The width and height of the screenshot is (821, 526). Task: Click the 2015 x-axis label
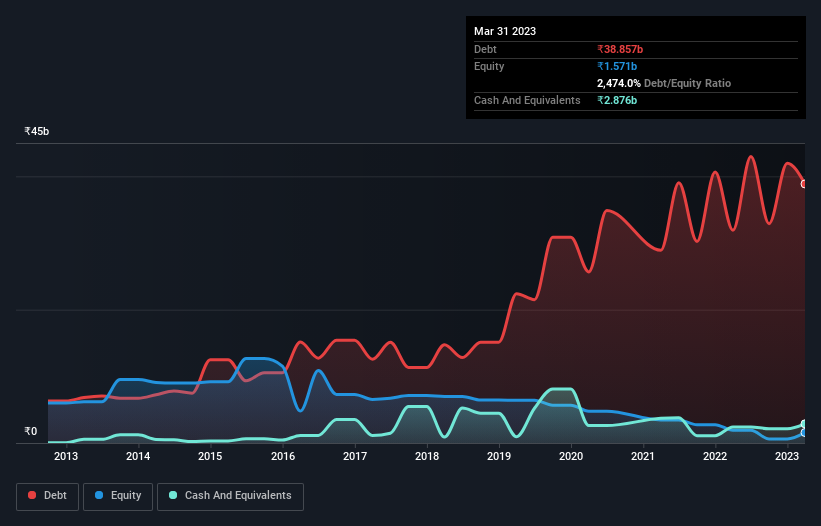coord(210,456)
